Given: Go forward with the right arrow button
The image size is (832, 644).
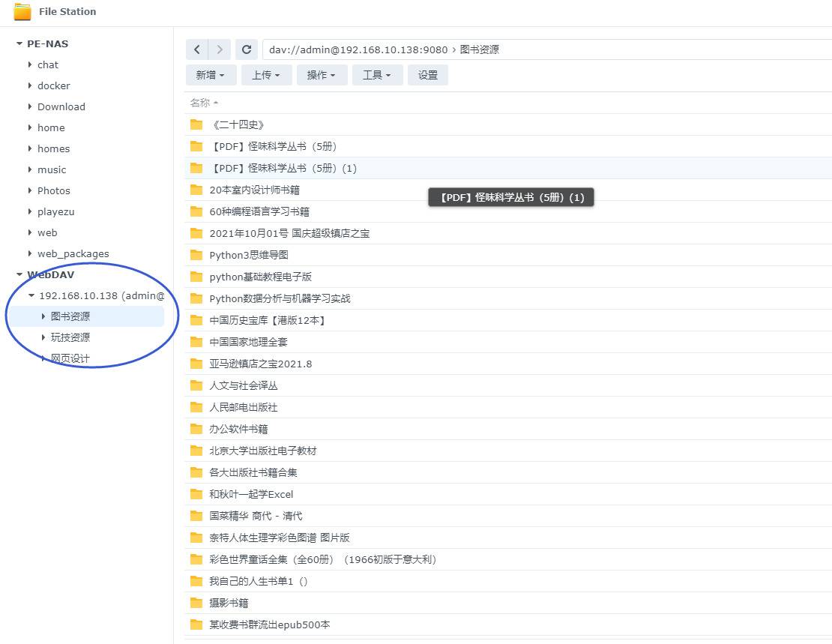Looking at the screenshot, I should 220,49.
